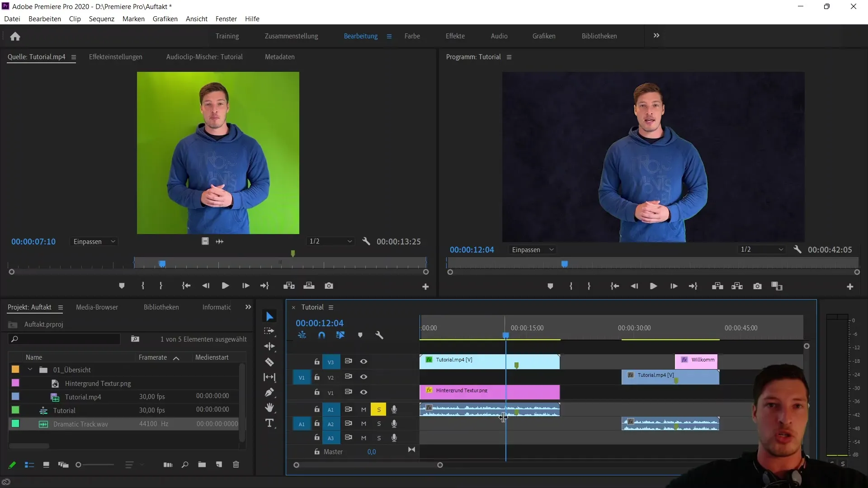The image size is (868, 488).
Task: Select the Track Select Forward tool
Action: [x=269, y=331]
